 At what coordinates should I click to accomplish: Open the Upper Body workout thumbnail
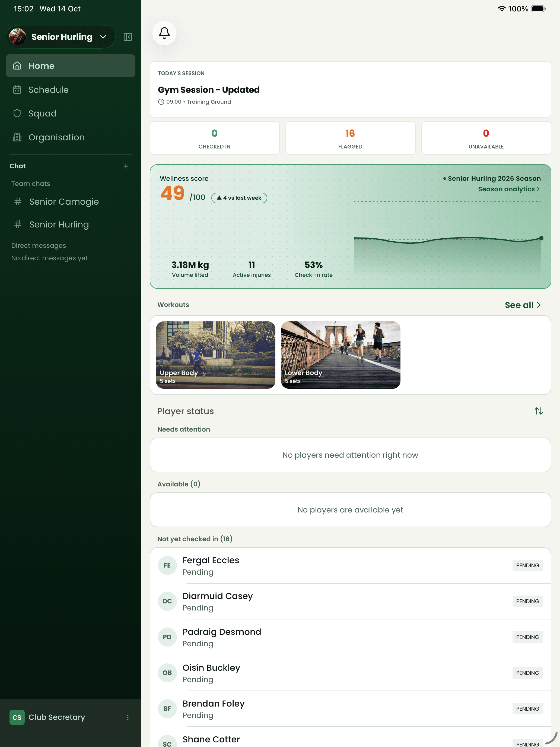(x=216, y=355)
